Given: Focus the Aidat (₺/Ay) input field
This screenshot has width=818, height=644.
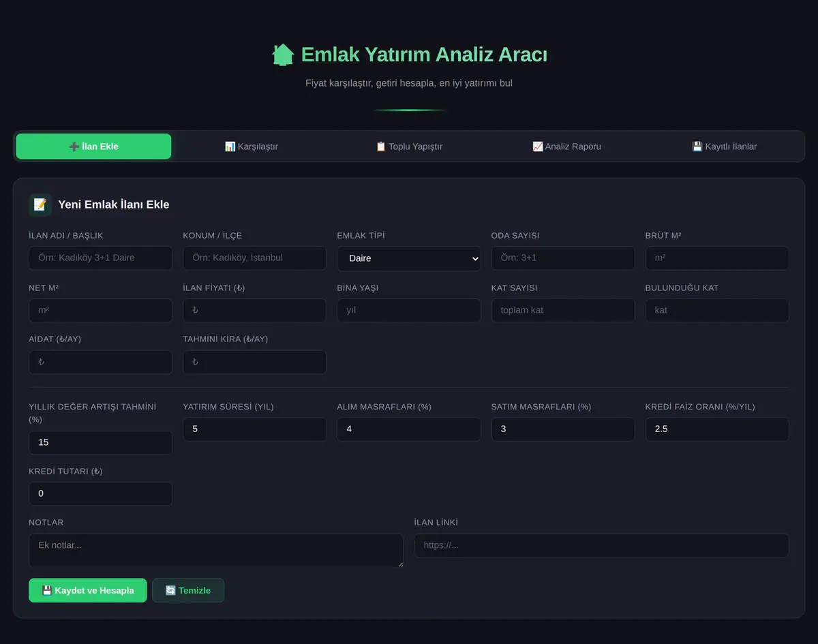Looking at the screenshot, I should click(x=100, y=362).
